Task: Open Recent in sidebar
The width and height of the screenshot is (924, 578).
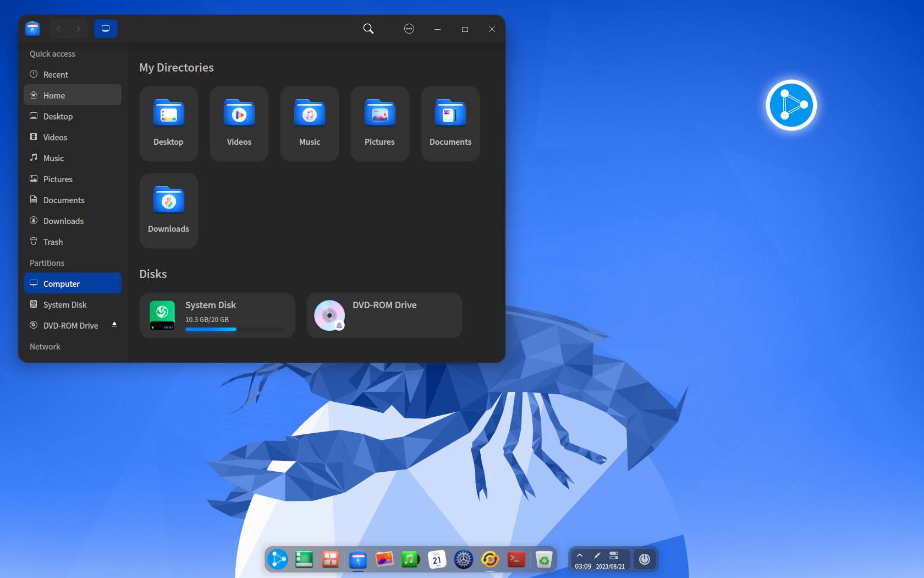Action: pyautogui.click(x=73, y=74)
